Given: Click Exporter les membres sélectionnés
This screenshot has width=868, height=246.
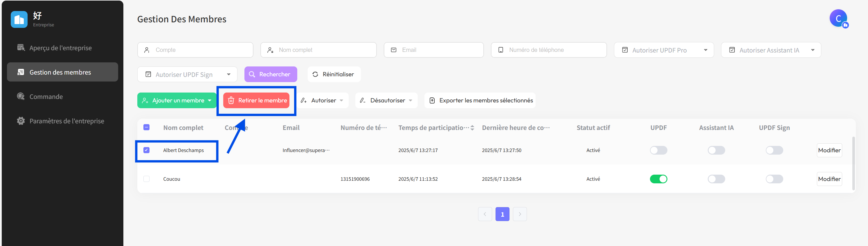Looking at the screenshot, I should [x=480, y=100].
